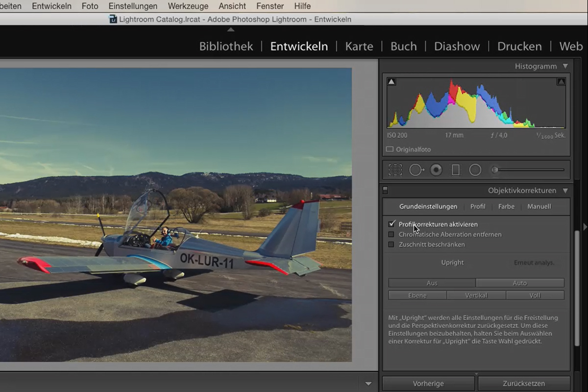
Task: Select the Radial Filter tool icon
Action: coord(475,170)
